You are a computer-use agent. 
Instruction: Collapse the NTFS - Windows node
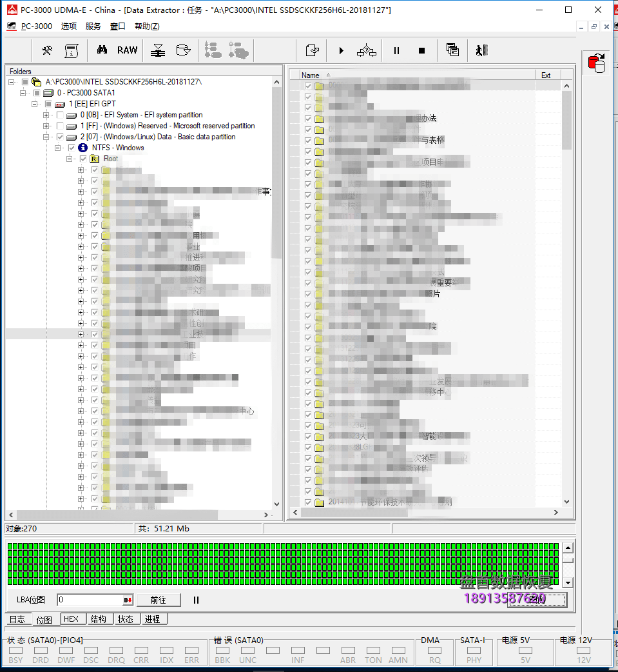pyautogui.click(x=57, y=148)
